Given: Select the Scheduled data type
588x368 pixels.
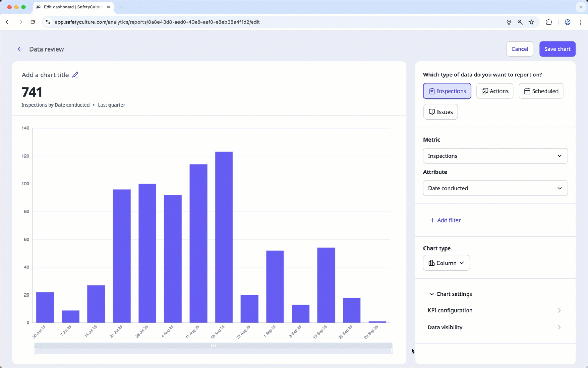Looking at the screenshot, I should (541, 91).
